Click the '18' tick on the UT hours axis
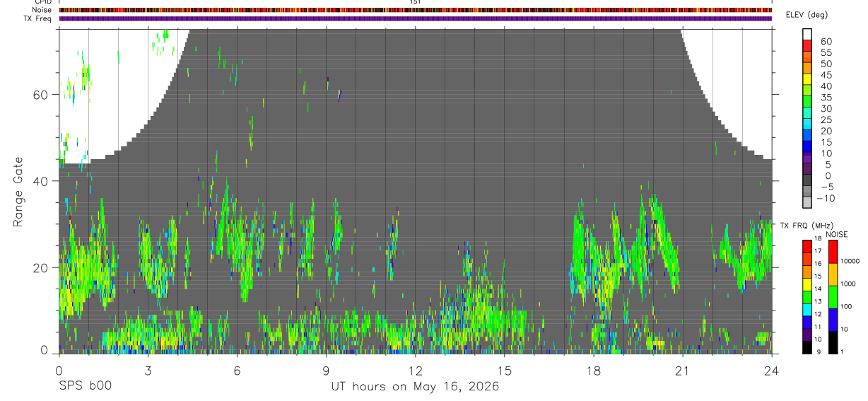Screen dimensions: 868x401 point(593,370)
